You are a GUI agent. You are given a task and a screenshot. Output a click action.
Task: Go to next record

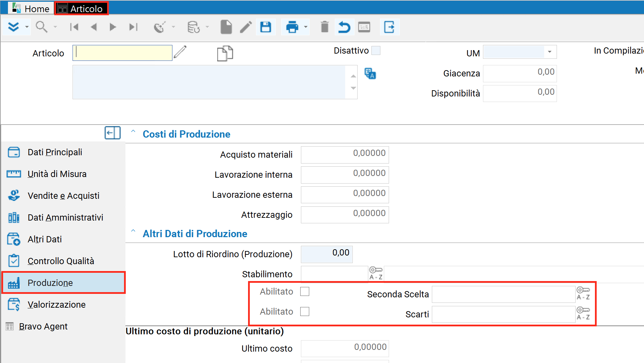click(113, 27)
